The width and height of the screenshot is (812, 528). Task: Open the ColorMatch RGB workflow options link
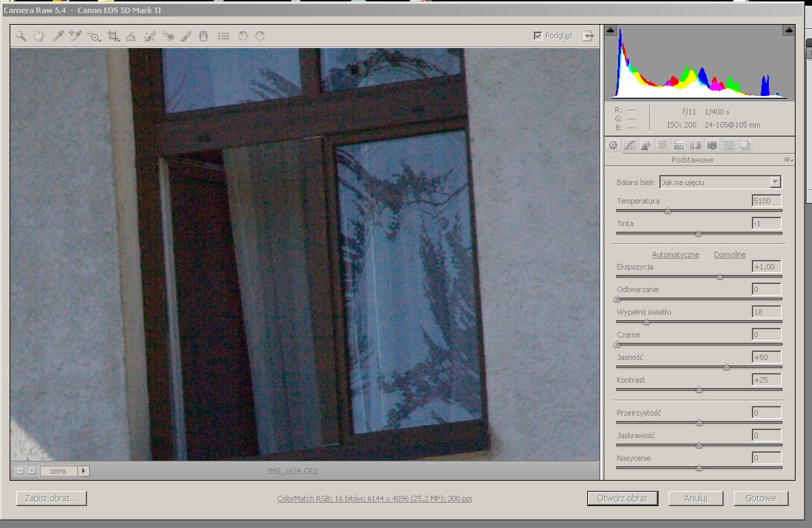point(374,499)
